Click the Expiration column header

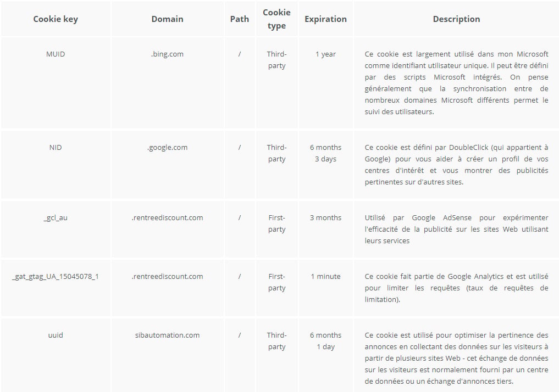[325, 19]
